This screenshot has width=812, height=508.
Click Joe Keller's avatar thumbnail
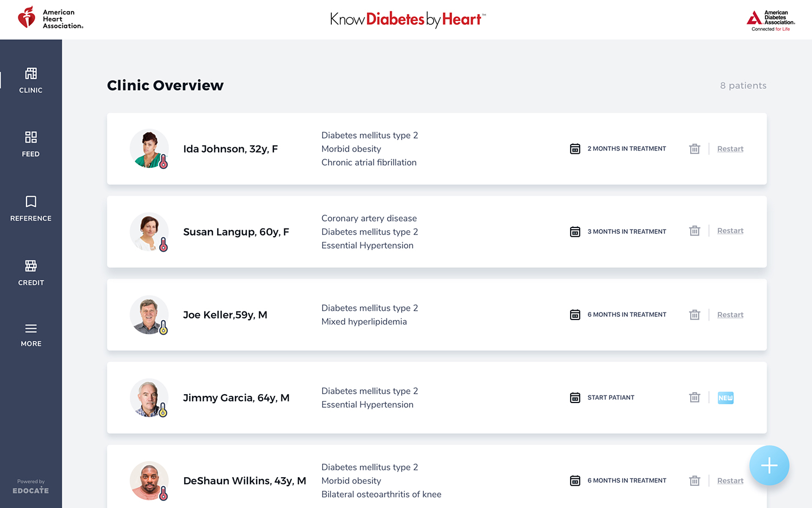[x=149, y=315]
